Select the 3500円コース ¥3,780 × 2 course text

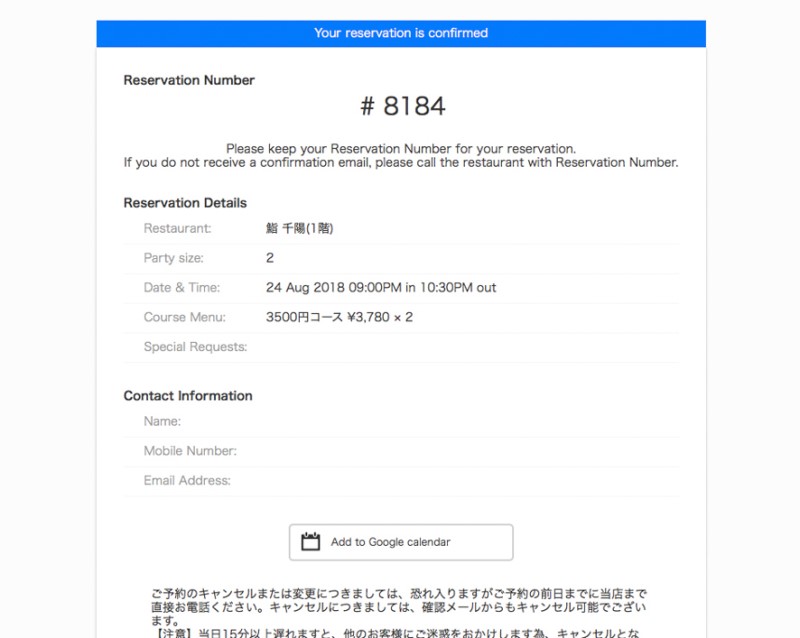339,317
